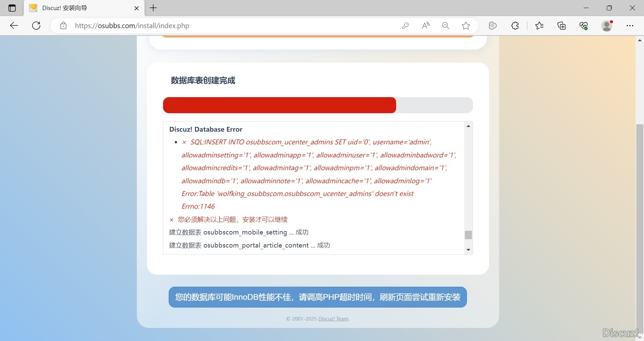Open the Favorites list icon
Image resolution: width=644 pixels, height=341 pixels.
tap(539, 26)
